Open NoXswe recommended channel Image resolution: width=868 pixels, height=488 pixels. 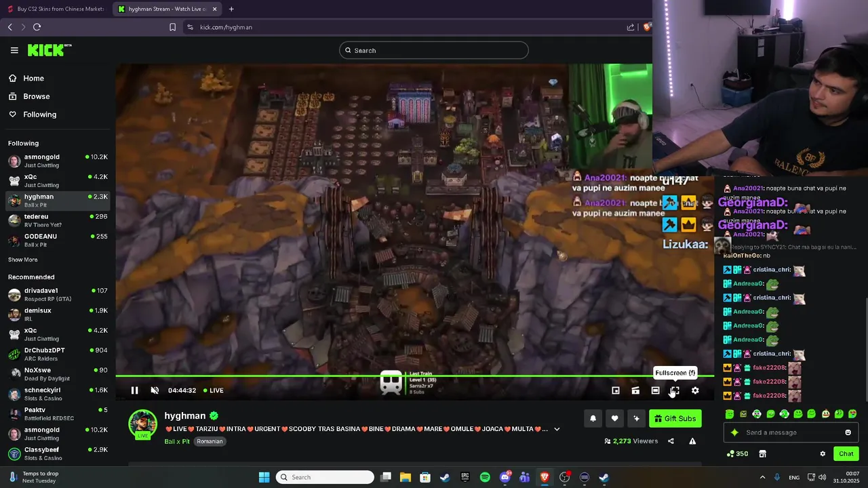[58, 373]
